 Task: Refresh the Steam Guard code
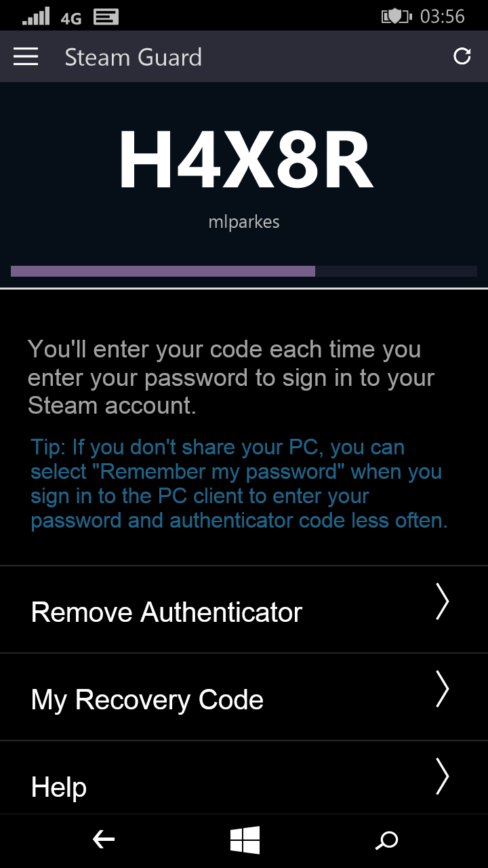click(462, 56)
